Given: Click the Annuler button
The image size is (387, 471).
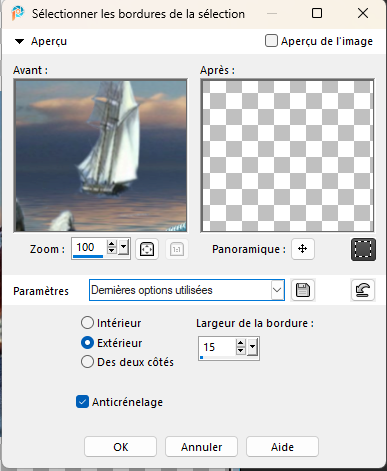Looking at the screenshot, I should click(x=201, y=447).
